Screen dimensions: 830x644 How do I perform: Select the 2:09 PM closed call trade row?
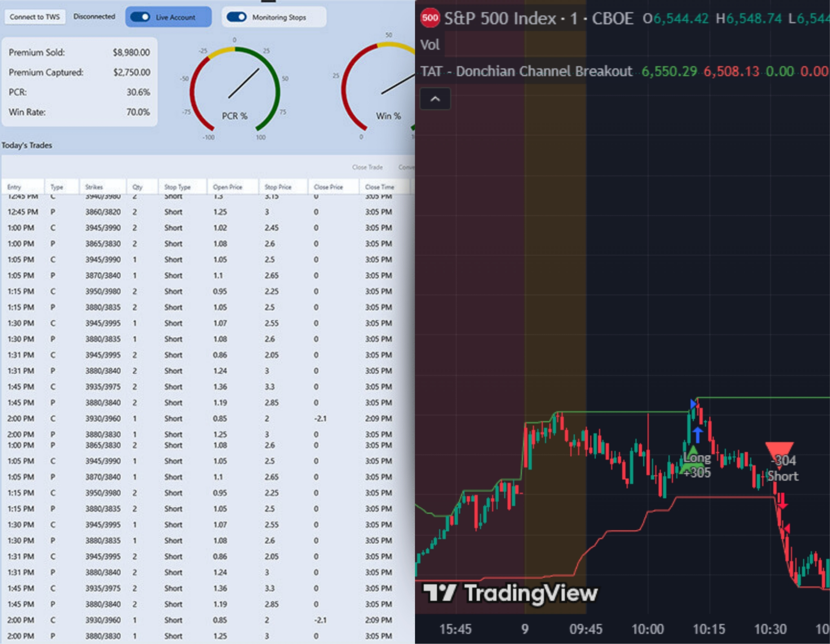point(190,418)
